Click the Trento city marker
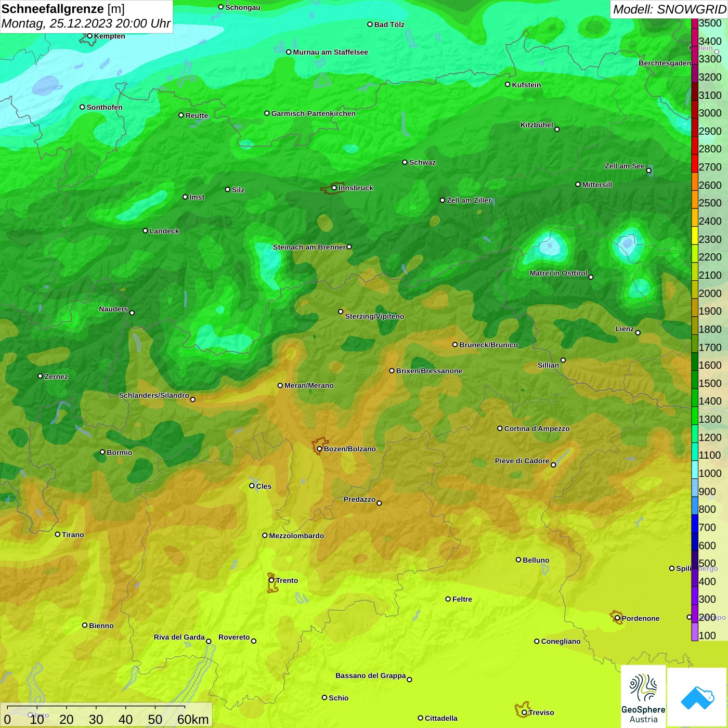The height and width of the screenshot is (728, 728). click(271, 580)
